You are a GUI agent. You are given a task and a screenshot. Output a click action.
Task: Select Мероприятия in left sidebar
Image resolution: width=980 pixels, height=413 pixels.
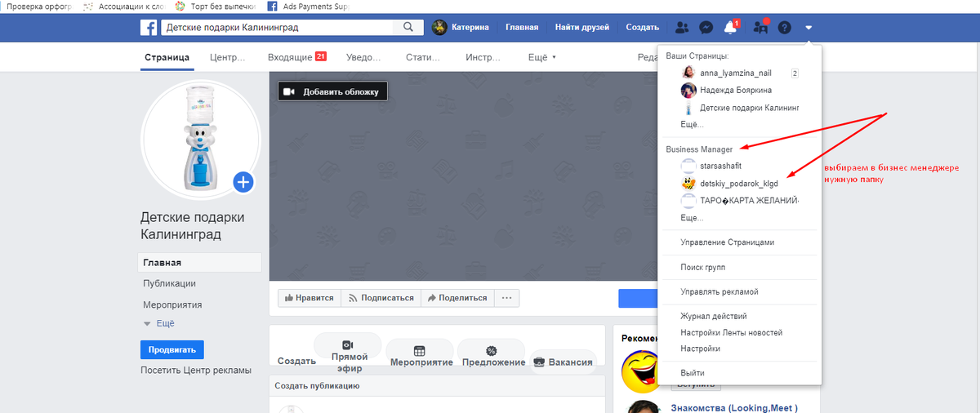click(172, 304)
